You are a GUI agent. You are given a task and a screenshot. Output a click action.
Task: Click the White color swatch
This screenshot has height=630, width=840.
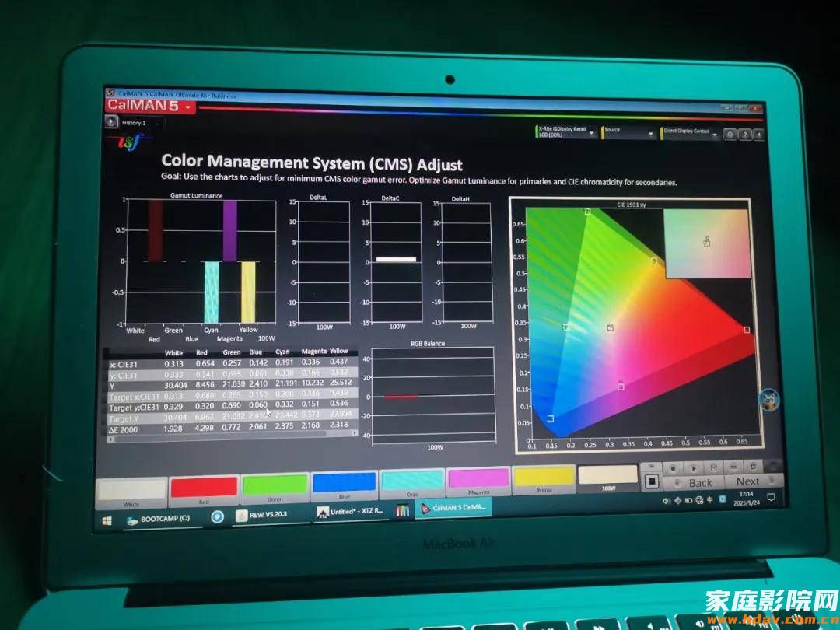click(x=131, y=492)
